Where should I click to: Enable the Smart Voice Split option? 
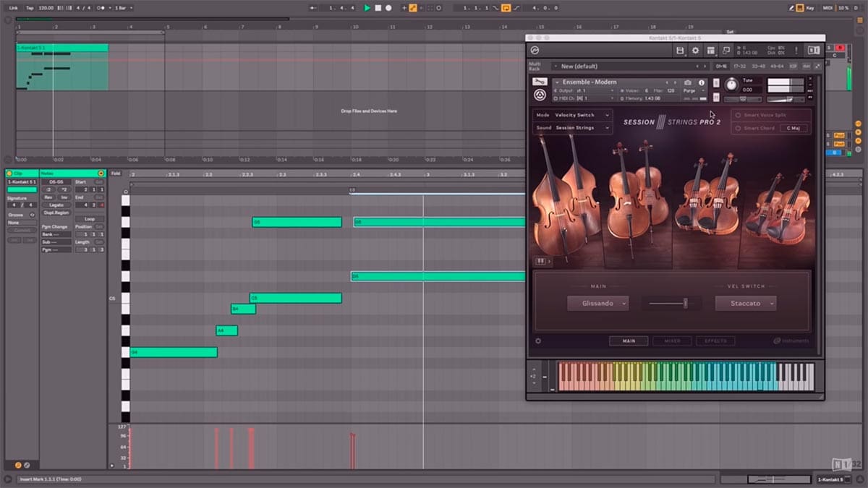tap(738, 115)
